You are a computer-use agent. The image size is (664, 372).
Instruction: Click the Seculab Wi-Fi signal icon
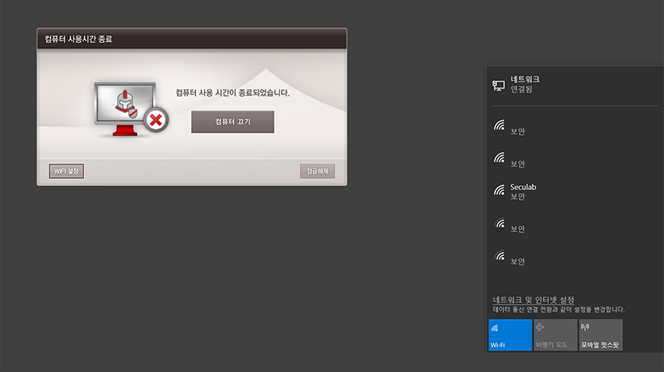(x=499, y=190)
